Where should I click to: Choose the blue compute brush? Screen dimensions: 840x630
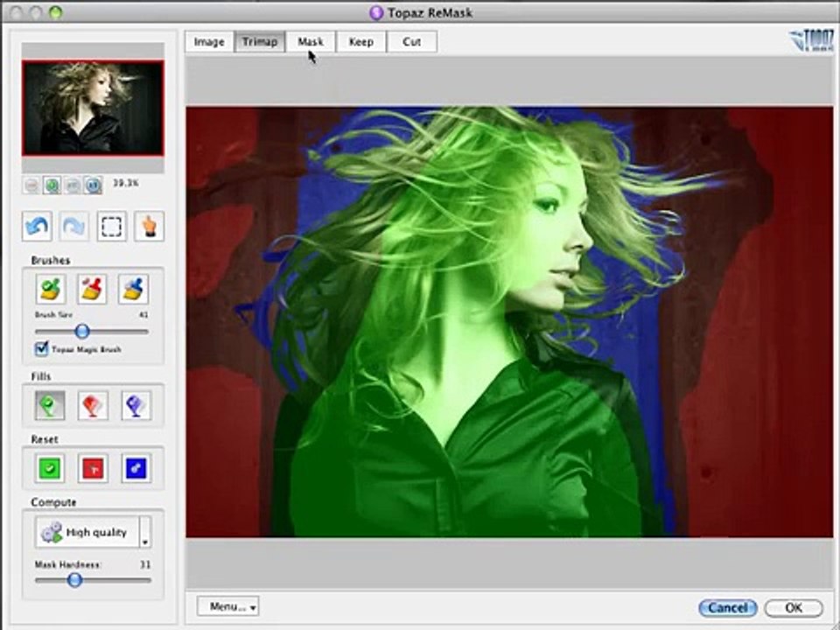133,290
